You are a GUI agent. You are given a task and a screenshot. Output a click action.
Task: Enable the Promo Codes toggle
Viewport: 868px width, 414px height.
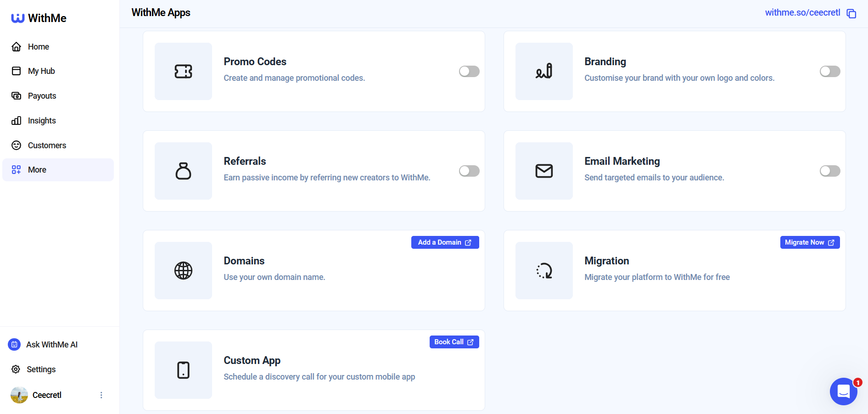point(469,71)
